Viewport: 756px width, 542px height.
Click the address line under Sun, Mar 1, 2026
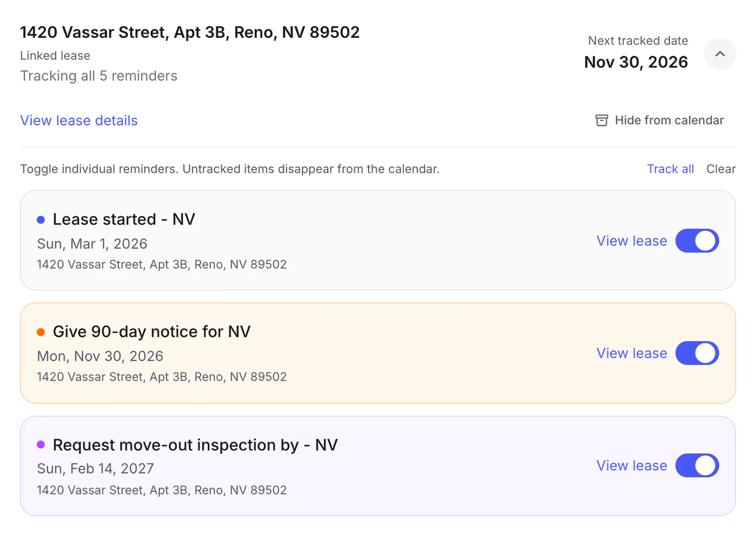coord(161,265)
